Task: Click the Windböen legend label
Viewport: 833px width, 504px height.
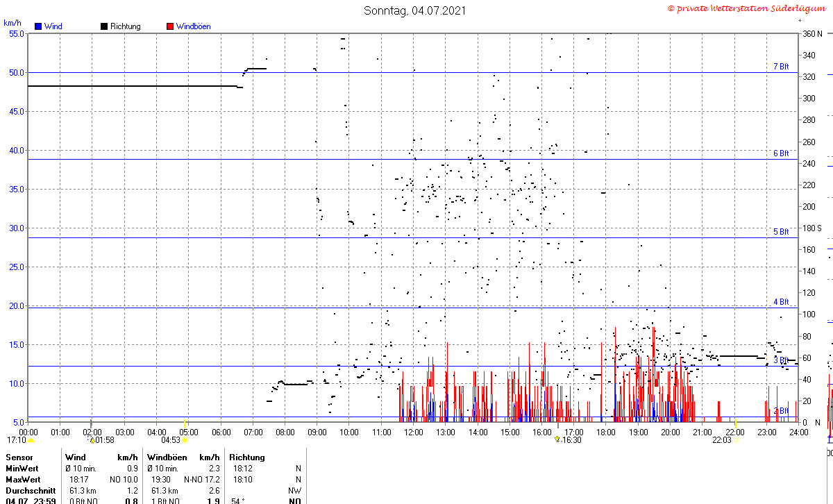Action: 193,26
